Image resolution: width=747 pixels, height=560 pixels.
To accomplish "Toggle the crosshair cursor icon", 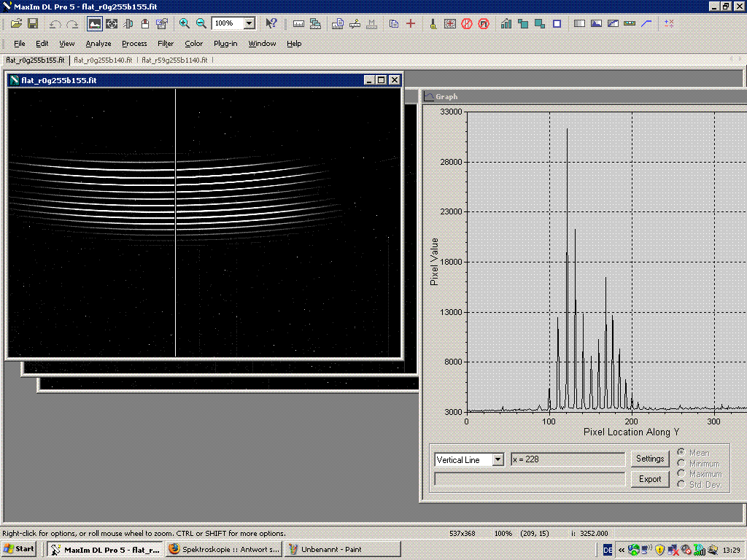I will coord(111,23).
